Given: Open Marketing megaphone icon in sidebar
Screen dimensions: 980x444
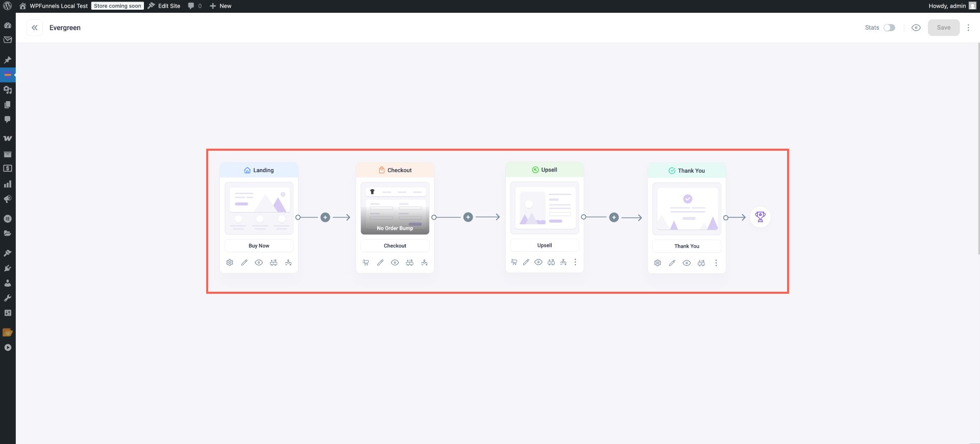Looking at the screenshot, I should point(8,199).
